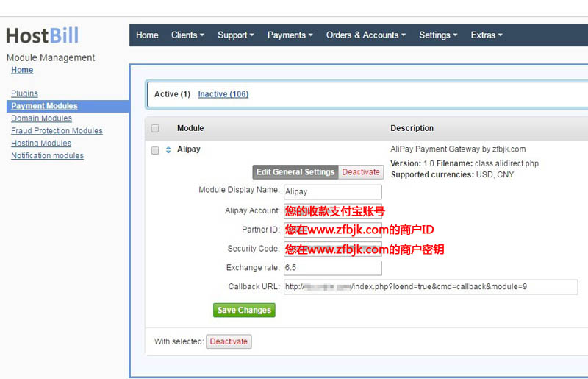This screenshot has width=588, height=379.
Task: Open the Payments dropdown menu
Action: (290, 35)
